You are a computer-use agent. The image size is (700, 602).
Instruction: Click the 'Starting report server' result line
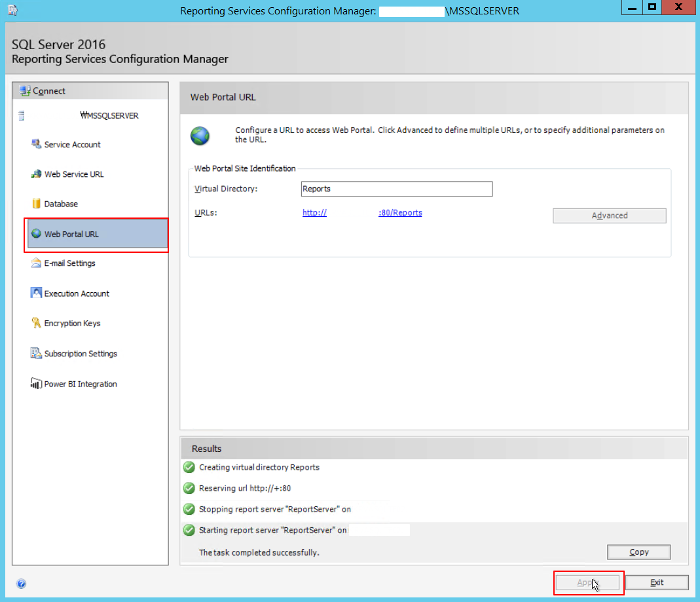[272, 530]
